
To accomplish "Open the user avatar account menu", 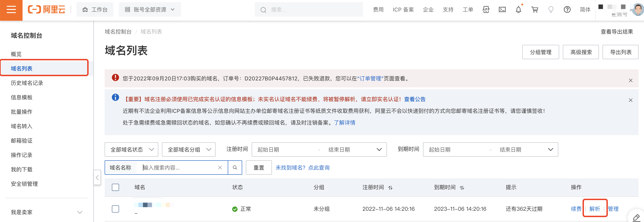I will pos(637,9).
